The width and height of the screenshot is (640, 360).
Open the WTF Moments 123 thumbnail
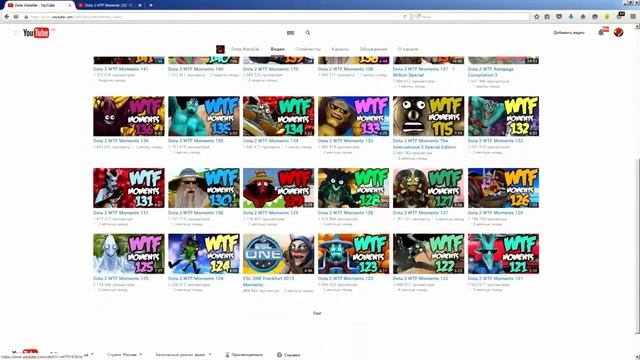click(353, 254)
